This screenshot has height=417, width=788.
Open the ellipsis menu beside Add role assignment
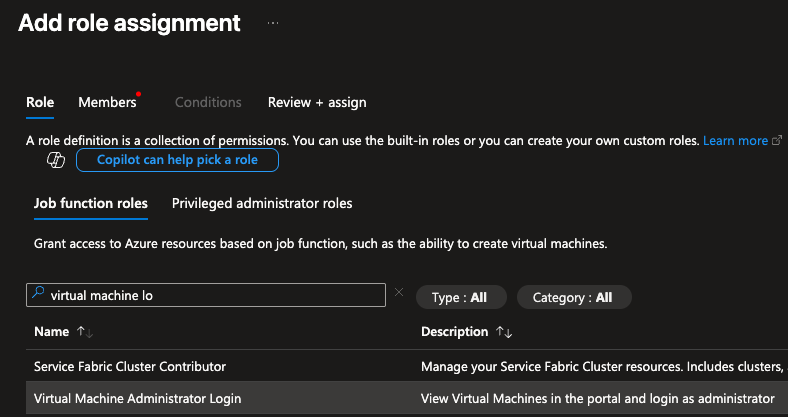273,22
